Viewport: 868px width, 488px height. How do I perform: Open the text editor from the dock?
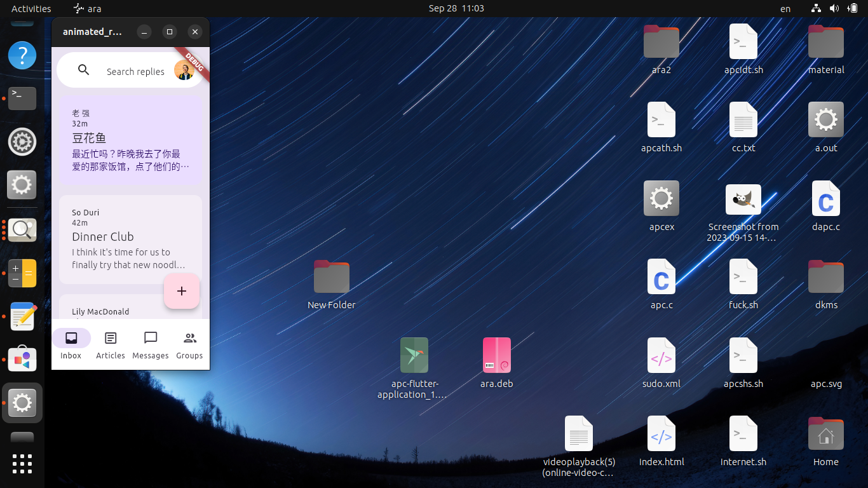pyautogui.click(x=22, y=316)
